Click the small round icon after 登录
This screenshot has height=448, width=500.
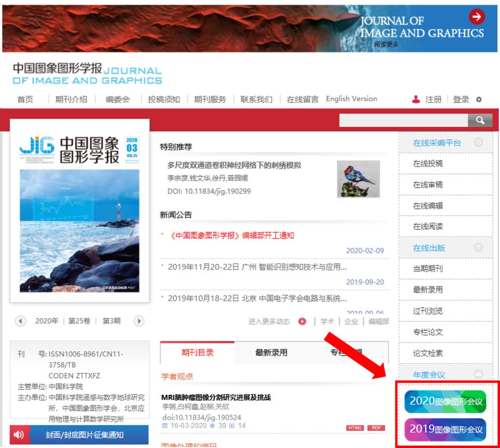coord(479,100)
